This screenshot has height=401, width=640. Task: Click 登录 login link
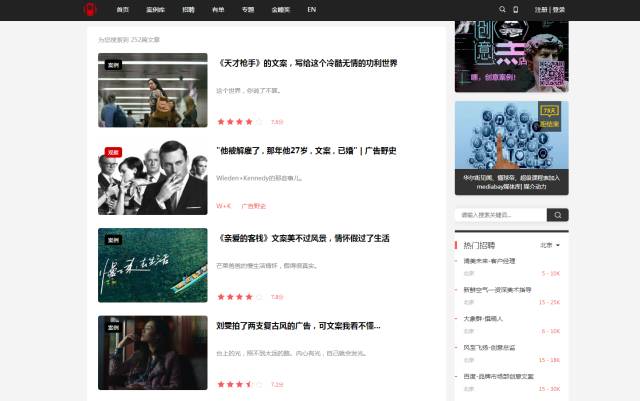coord(559,9)
